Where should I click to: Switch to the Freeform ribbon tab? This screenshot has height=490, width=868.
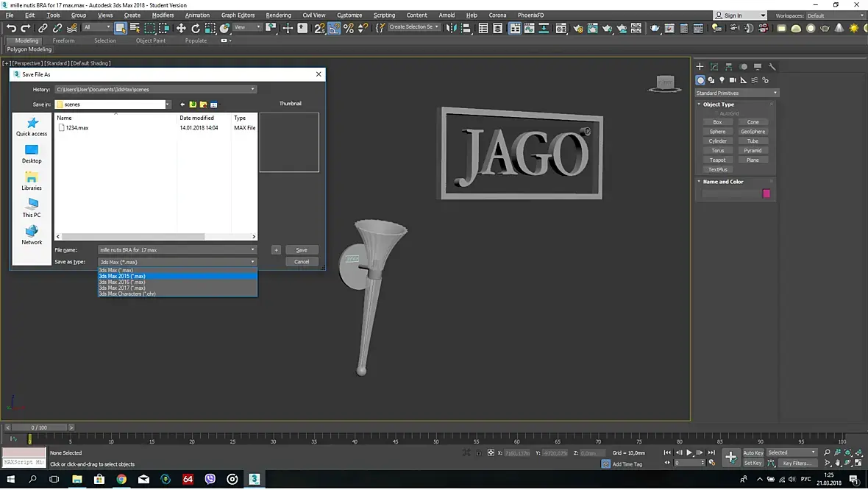coord(64,40)
